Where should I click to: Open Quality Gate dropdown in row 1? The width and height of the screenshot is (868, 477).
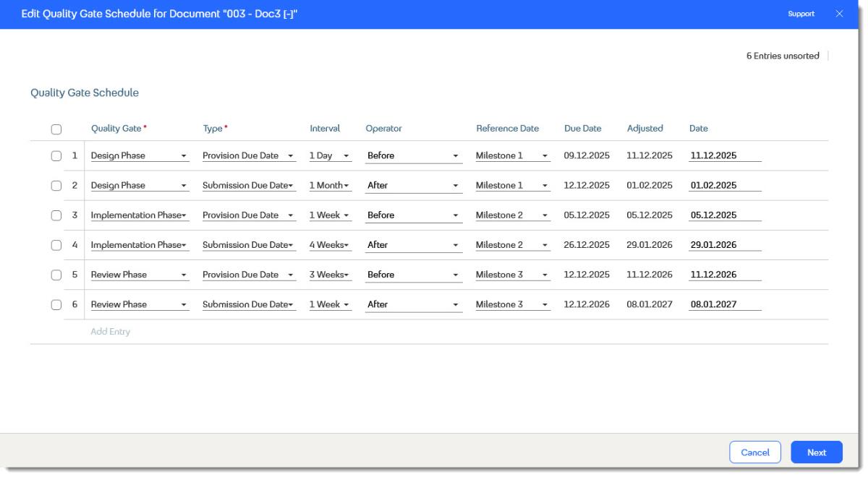pos(140,155)
